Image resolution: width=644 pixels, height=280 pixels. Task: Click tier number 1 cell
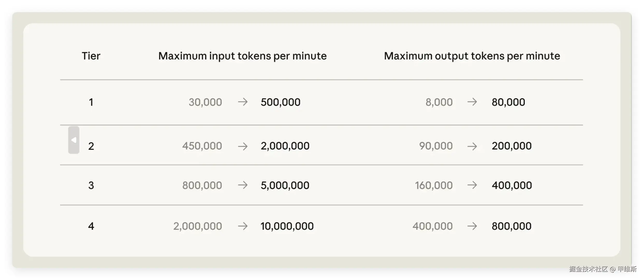coord(91,102)
